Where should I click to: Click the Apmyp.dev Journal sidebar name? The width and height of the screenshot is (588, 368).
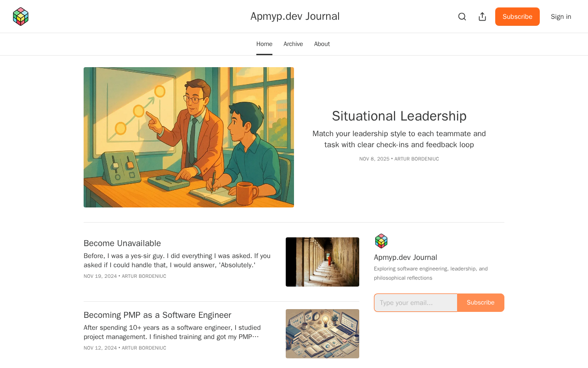tap(406, 257)
